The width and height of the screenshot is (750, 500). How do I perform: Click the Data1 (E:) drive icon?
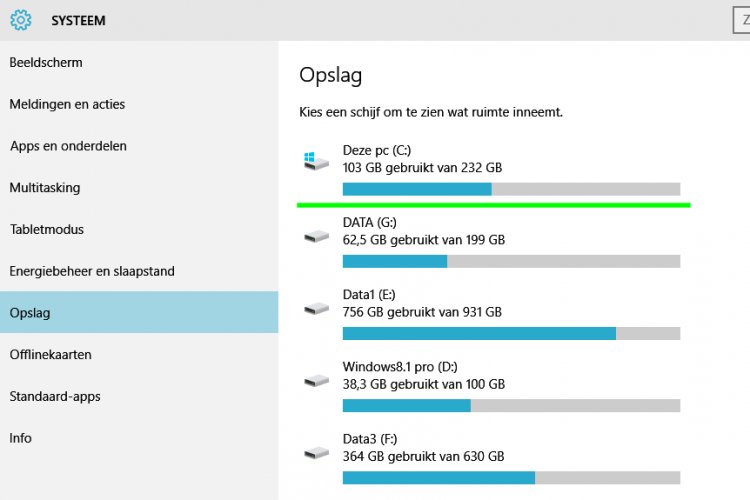click(x=316, y=308)
